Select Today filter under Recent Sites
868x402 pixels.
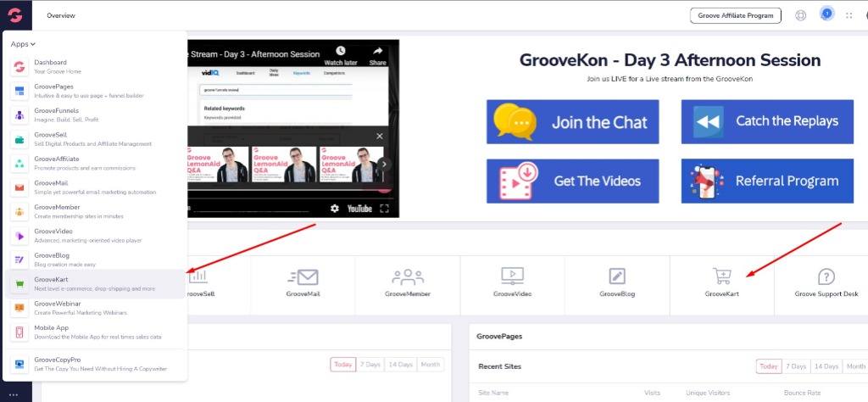[768, 366]
